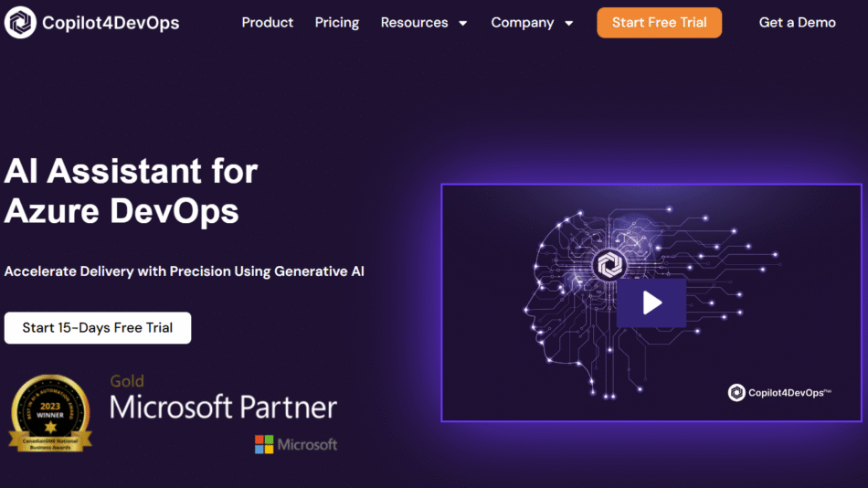This screenshot has width=868, height=488.
Task: Click the AI Assistant for Azure DevOps heading
Action: tap(132, 191)
